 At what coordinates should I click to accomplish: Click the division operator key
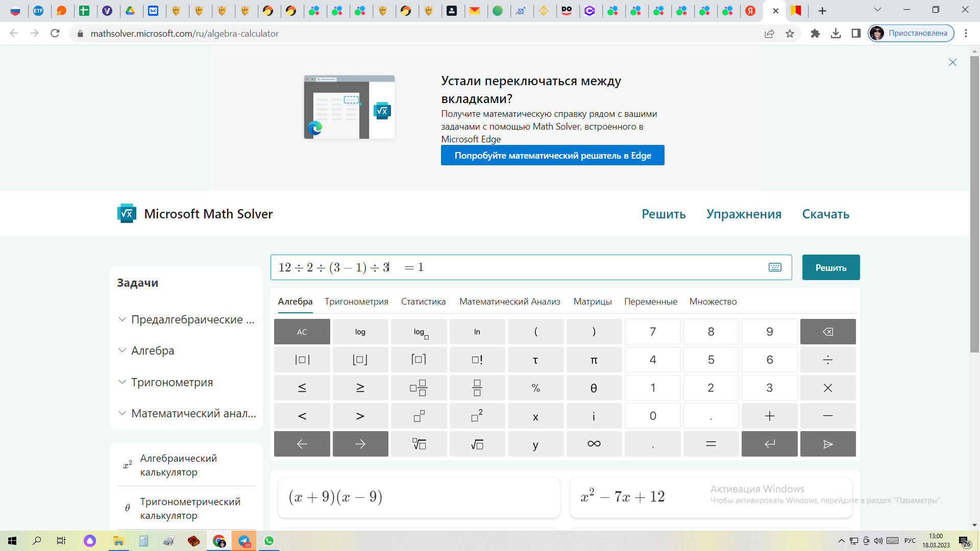827,360
